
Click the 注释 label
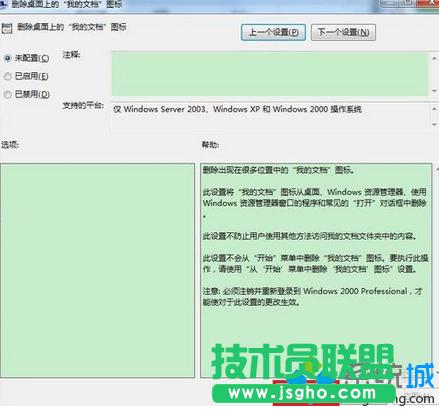coord(71,54)
